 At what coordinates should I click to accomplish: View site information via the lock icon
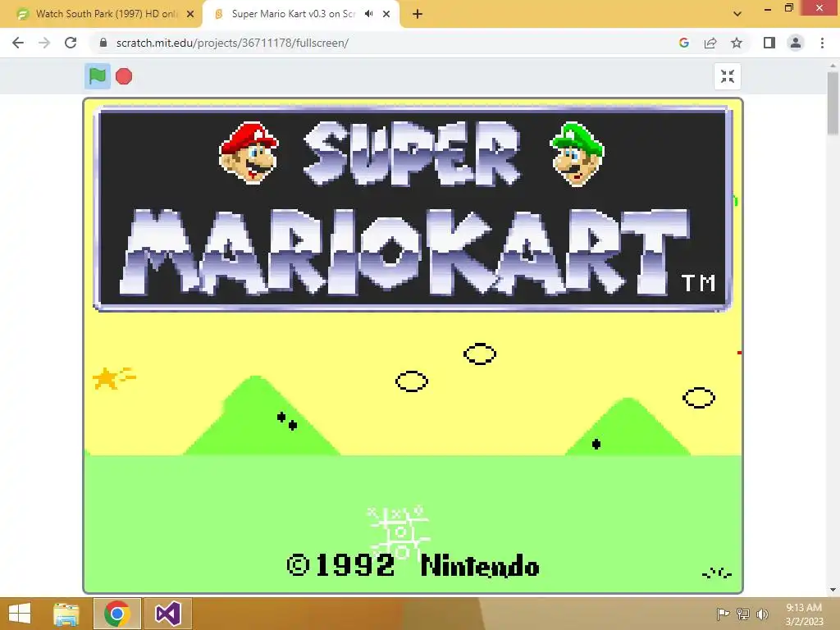click(103, 43)
